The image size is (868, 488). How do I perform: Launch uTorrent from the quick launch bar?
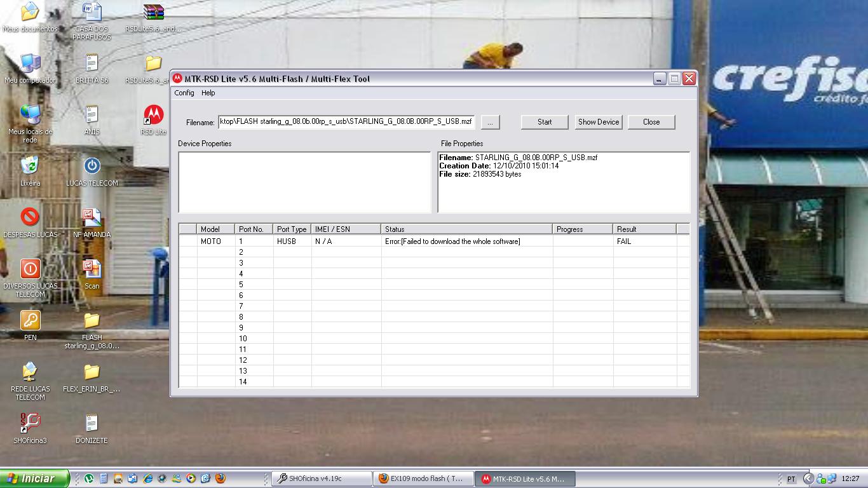[x=90, y=478]
